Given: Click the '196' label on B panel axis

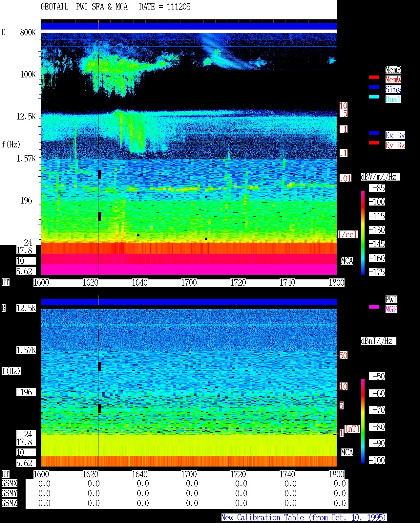Looking at the screenshot, I should click(x=26, y=392).
